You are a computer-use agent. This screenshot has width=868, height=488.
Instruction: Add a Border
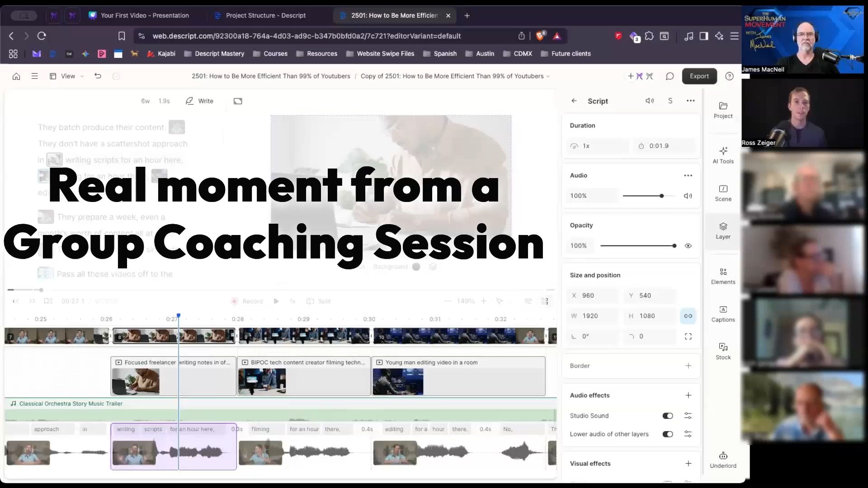(688, 366)
